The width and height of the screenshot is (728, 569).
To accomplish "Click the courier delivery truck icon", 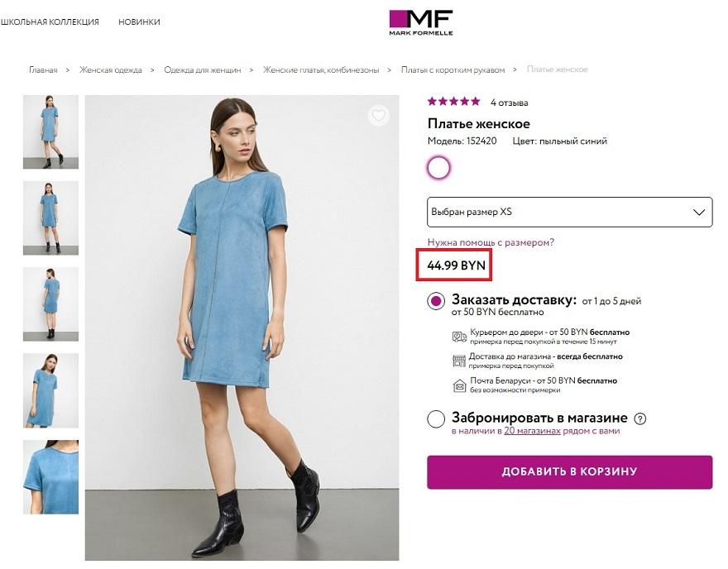I will (459, 336).
